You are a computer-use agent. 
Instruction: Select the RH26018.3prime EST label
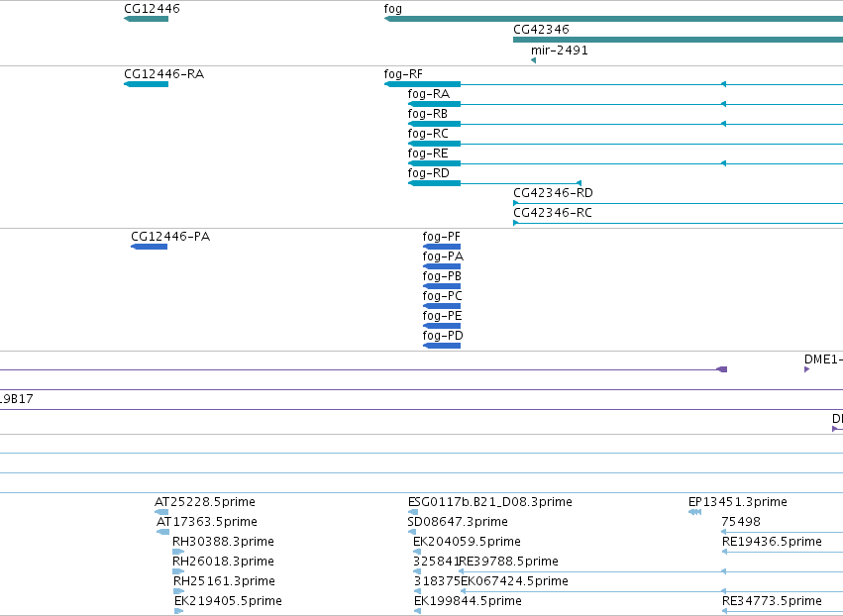point(223,562)
